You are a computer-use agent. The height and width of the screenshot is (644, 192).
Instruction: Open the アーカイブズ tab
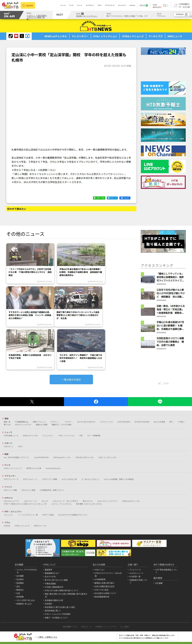[156, 36]
